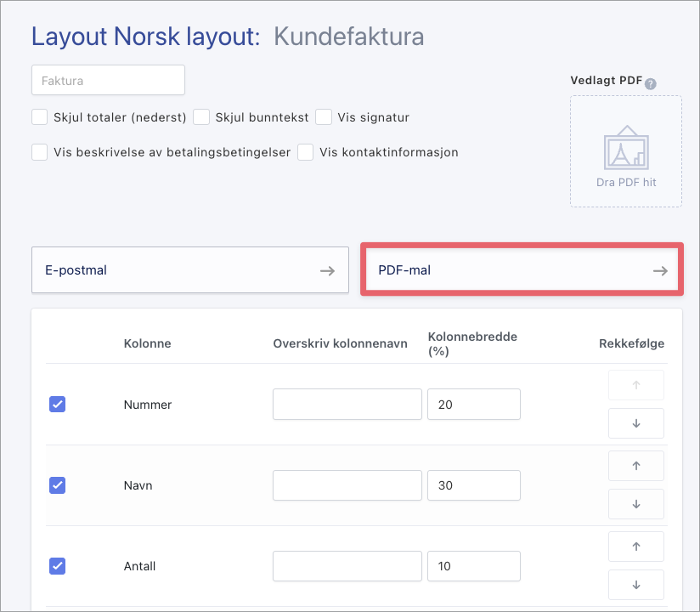The height and width of the screenshot is (612, 700).
Task: Open the E-postmal editor
Action: tap(189, 269)
